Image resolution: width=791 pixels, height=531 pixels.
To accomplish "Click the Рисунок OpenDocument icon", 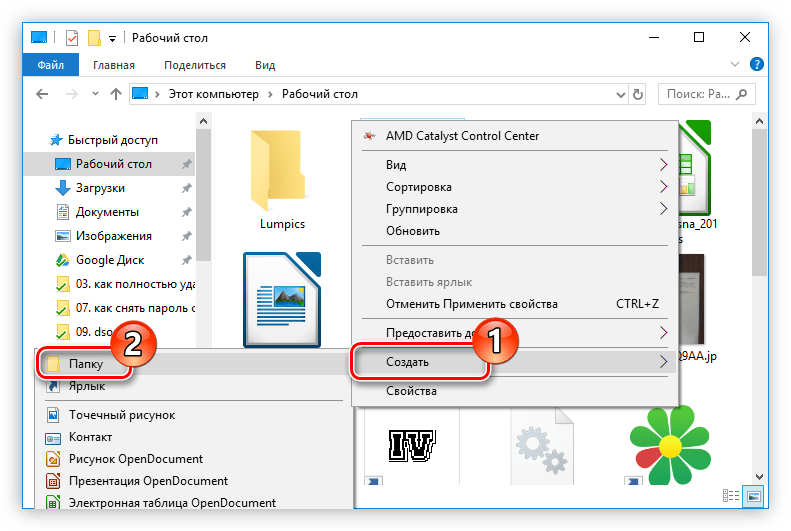I will (x=53, y=459).
